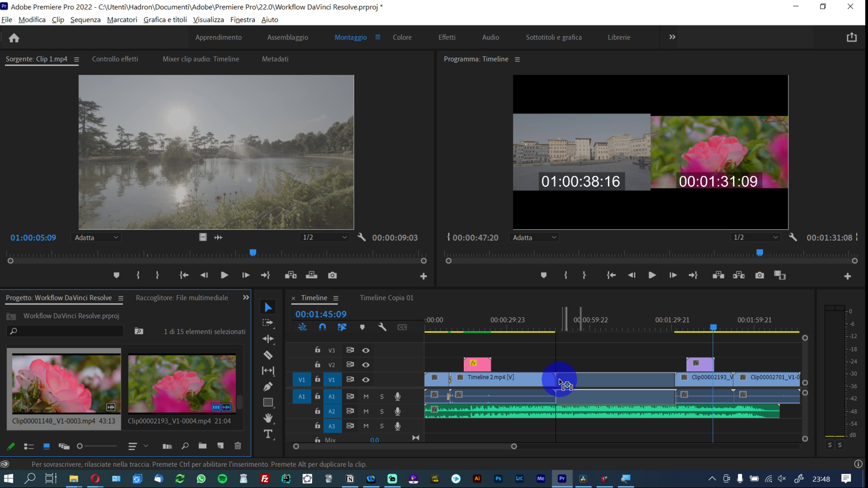
Task: Toggle V1 track visibility eye
Action: click(366, 380)
